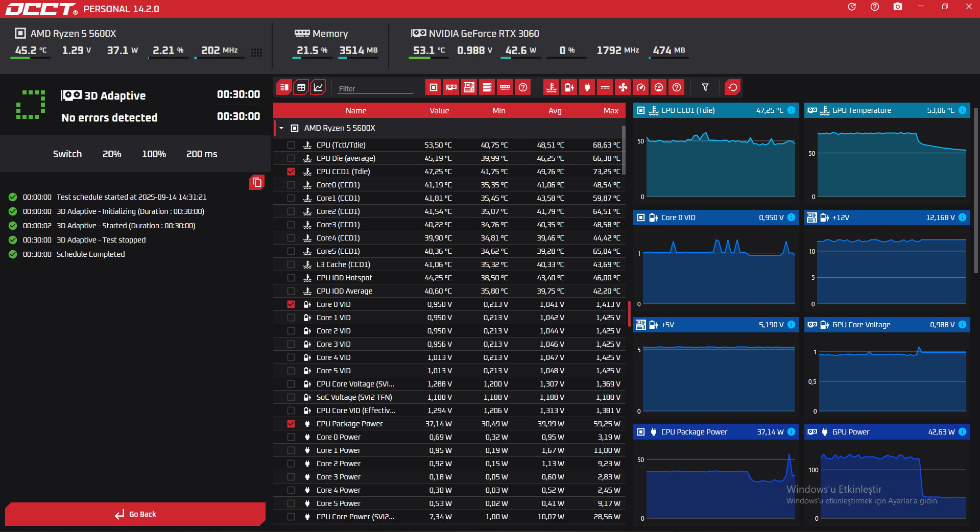980x532 pixels.
Task: Open the help question-mark icon in title bar
Action: click(875, 7)
